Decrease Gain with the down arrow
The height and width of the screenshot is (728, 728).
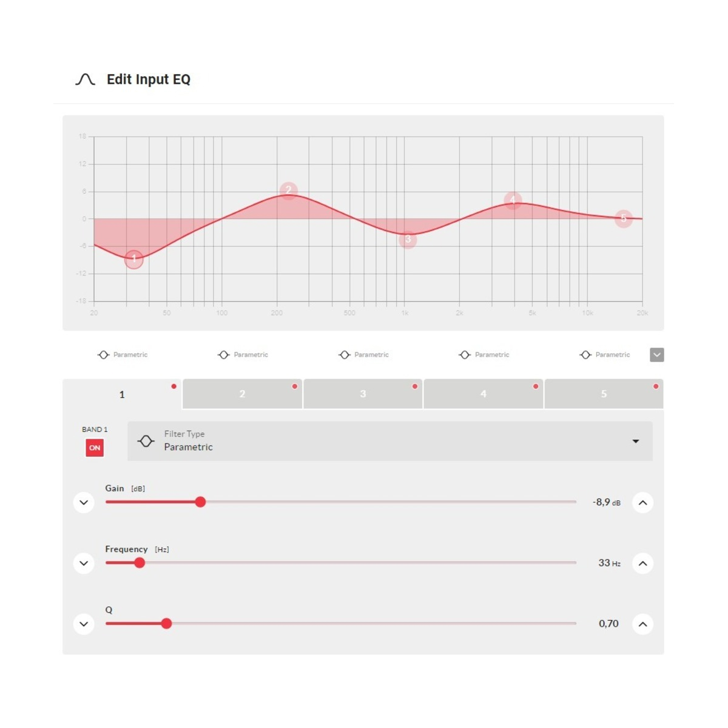84,502
